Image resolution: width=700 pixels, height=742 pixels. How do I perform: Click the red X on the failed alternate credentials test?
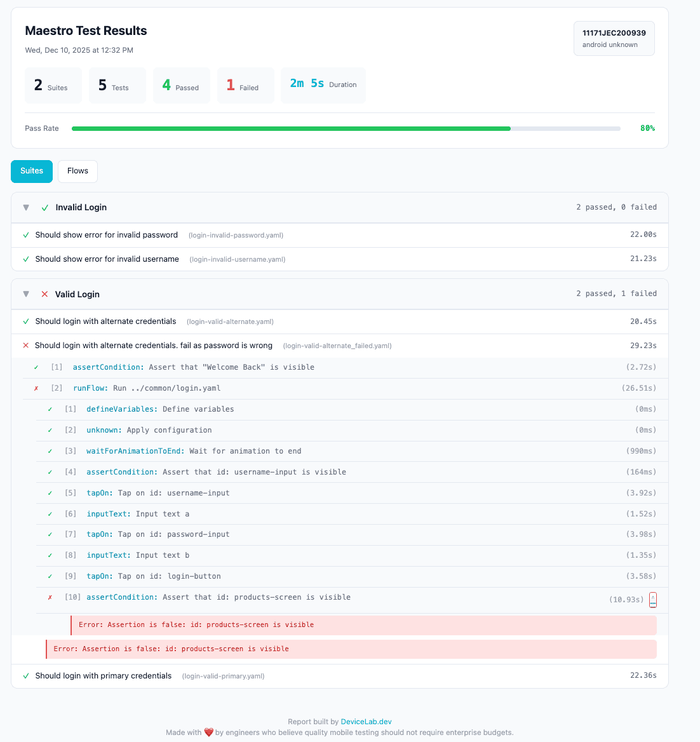[25, 346]
